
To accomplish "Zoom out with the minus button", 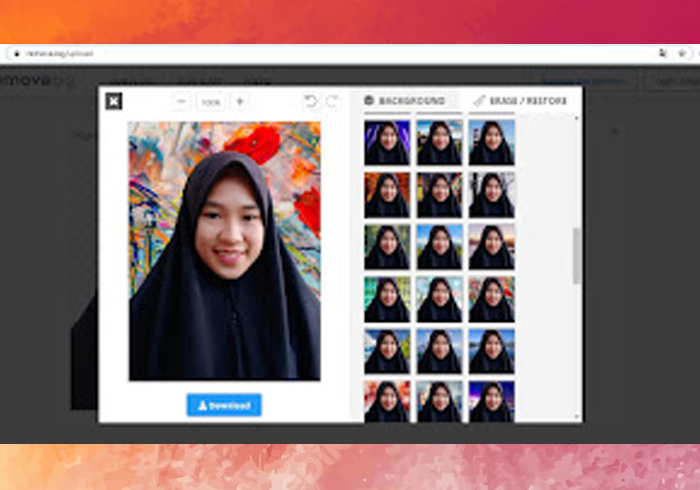I will point(181,102).
